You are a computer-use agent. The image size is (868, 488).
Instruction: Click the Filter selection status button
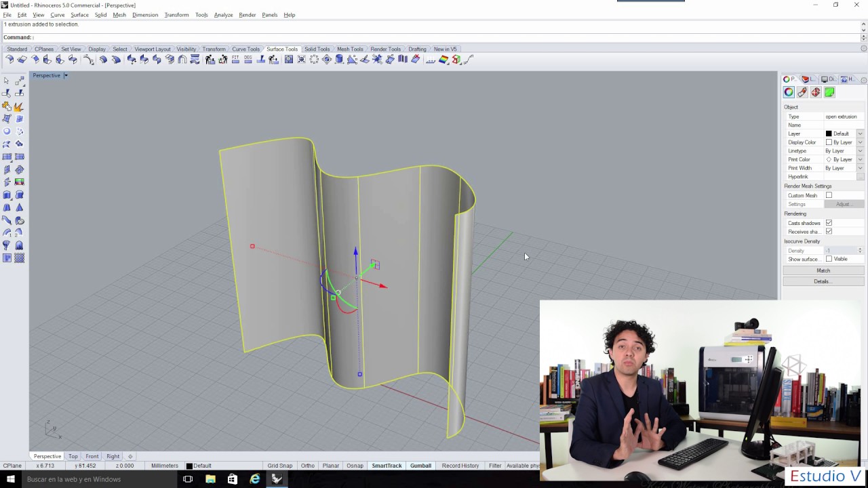point(495,466)
